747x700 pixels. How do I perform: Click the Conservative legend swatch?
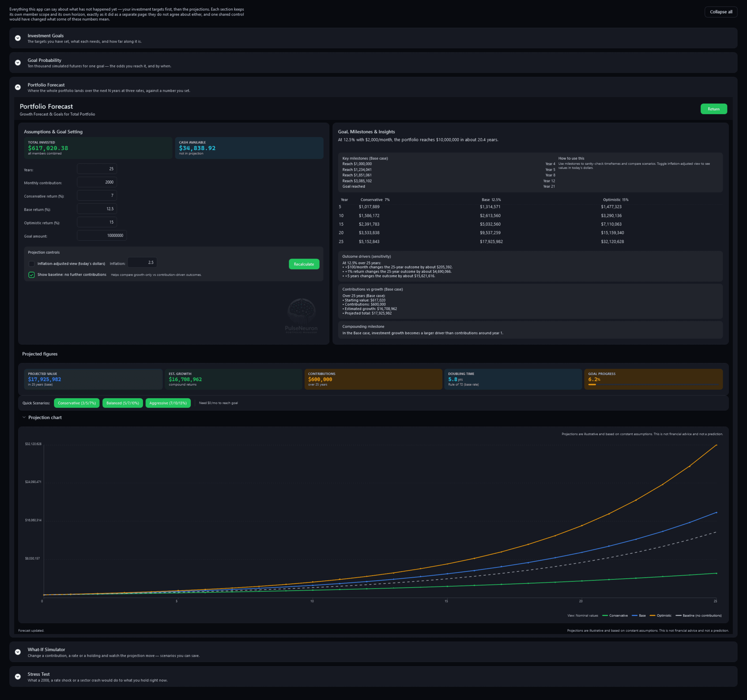coord(605,616)
